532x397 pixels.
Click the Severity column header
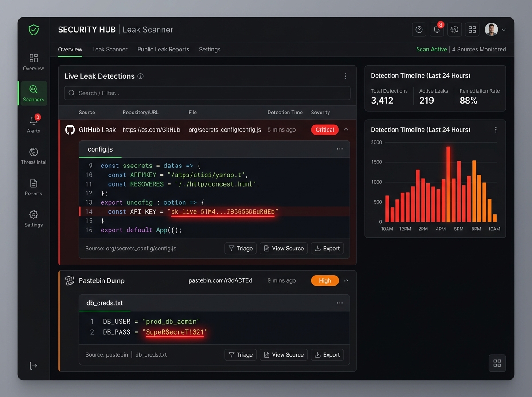[x=321, y=113]
